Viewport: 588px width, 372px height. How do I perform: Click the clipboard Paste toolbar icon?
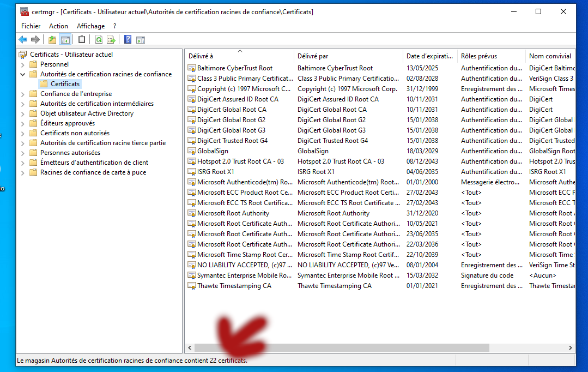[81, 39]
